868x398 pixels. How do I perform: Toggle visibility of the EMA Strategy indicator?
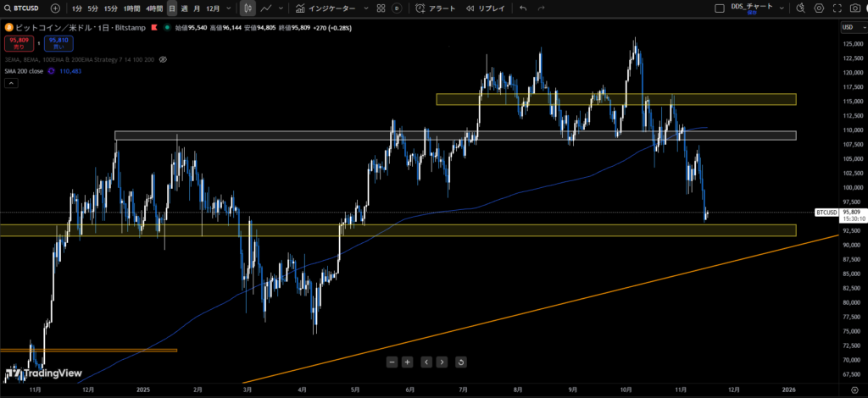tap(163, 60)
